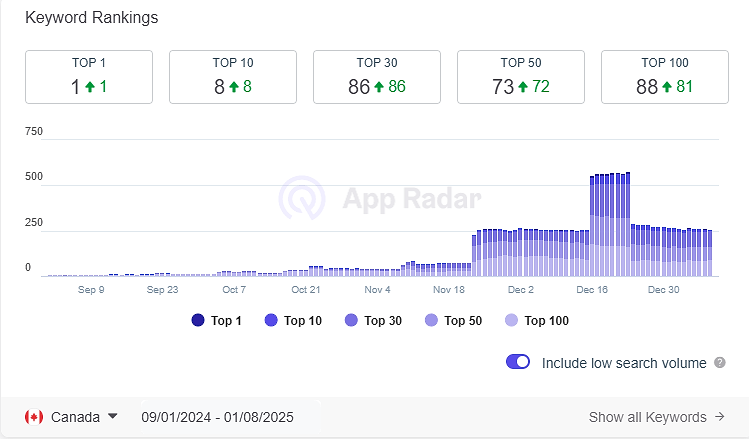The width and height of the screenshot is (749, 439).
Task: Open the Canada country dropdown
Action: pos(71,417)
